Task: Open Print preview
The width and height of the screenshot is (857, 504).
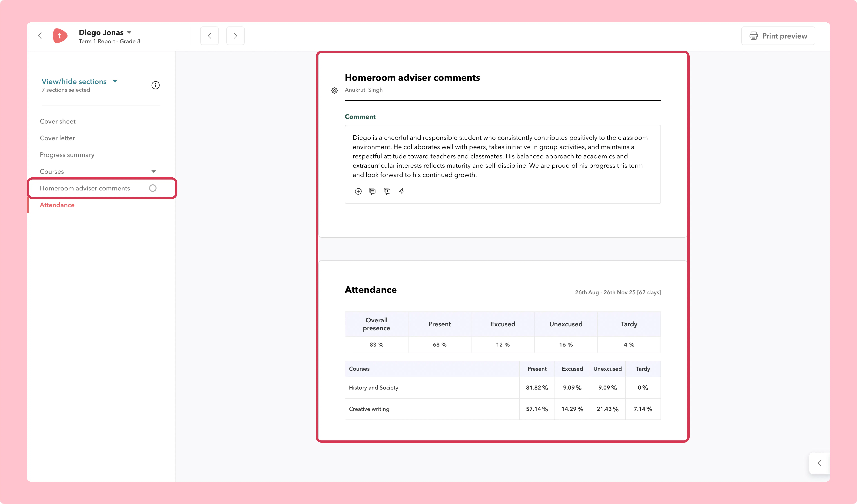Action: [x=778, y=36]
